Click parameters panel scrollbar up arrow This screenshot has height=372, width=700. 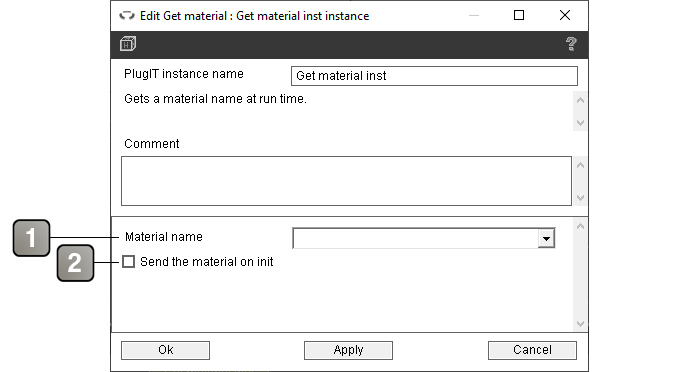580,226
